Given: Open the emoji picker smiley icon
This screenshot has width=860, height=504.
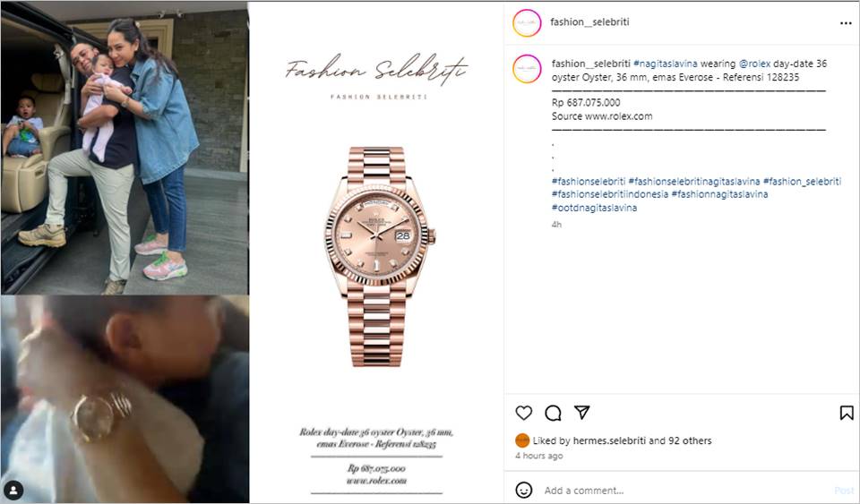Looking at the screenshot, I should 524,490.
